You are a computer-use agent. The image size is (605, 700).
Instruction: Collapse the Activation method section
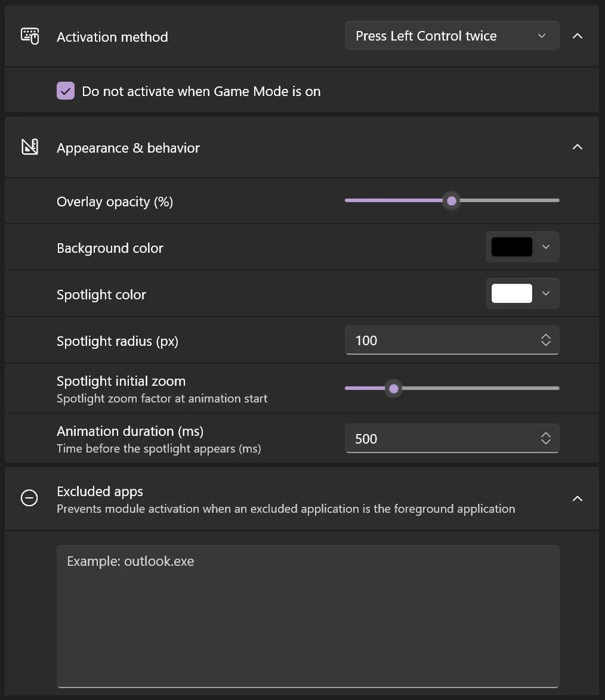pos(578,36)
